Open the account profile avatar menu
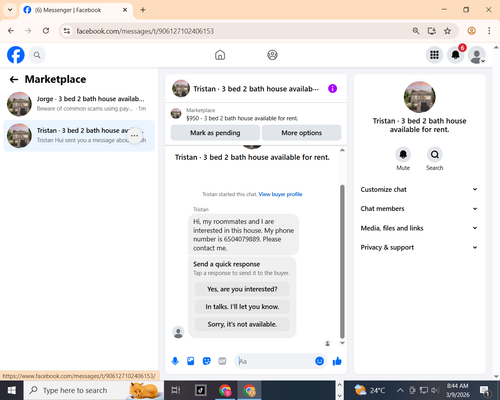The height and width of the screenshot is (400, 500). point(477,55)
